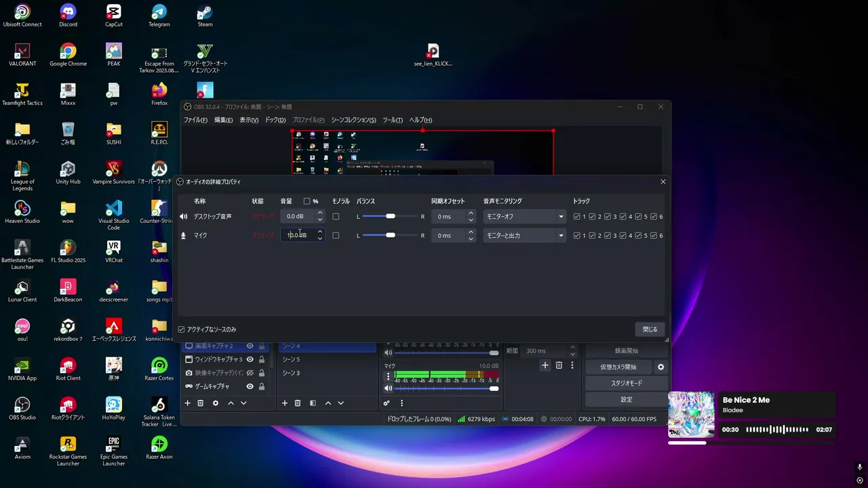This screenshot has height=488, width=868.
Task: Click 録画開始 to start recording
Action: click(x=627, y=351)
